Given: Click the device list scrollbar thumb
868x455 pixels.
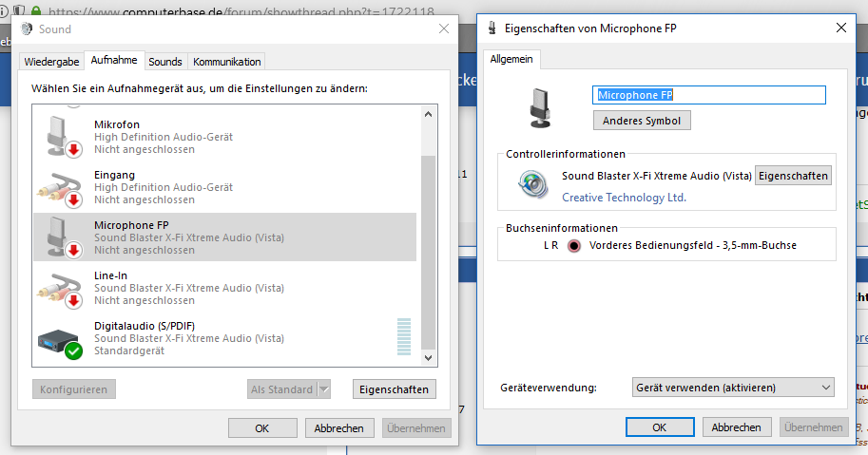Looking at the screenshot, I should coord(428,253).
